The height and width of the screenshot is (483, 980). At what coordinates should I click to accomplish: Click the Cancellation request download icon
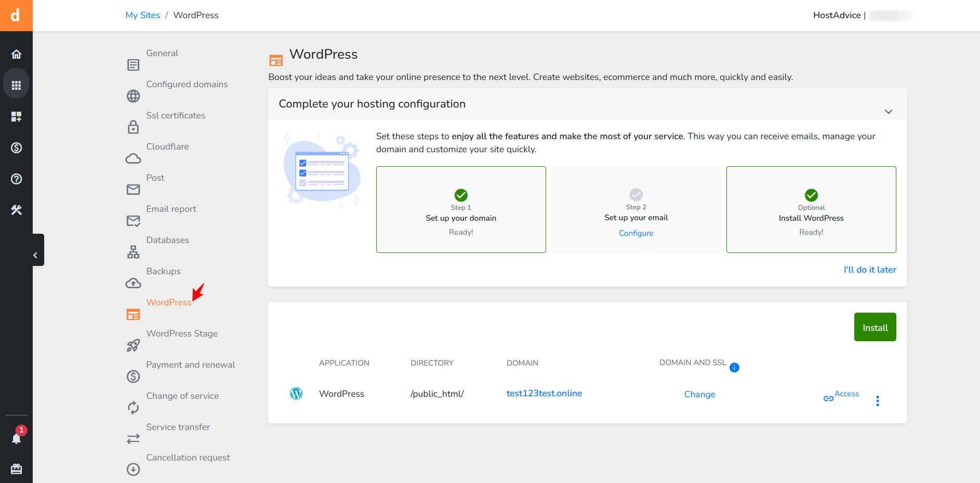tap(133, 469)
